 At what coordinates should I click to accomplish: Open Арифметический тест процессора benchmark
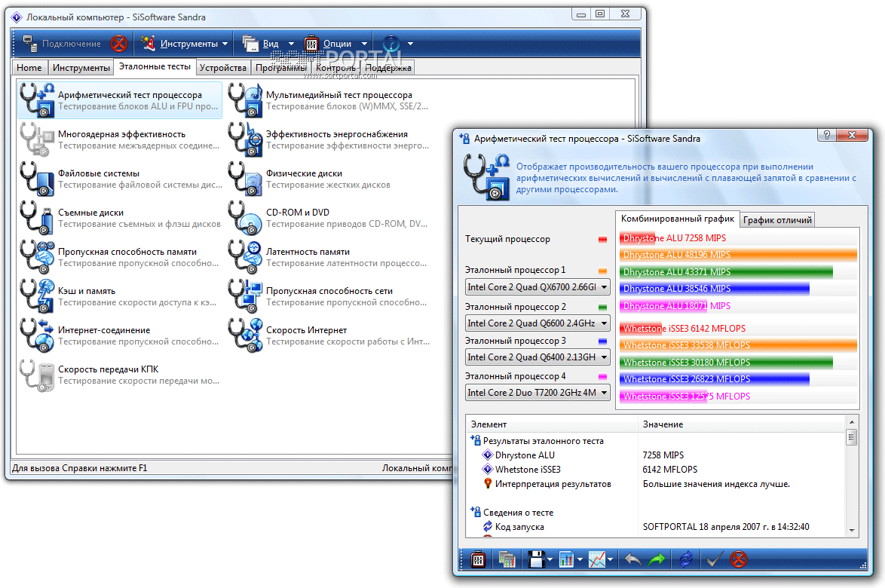(120, 100)
